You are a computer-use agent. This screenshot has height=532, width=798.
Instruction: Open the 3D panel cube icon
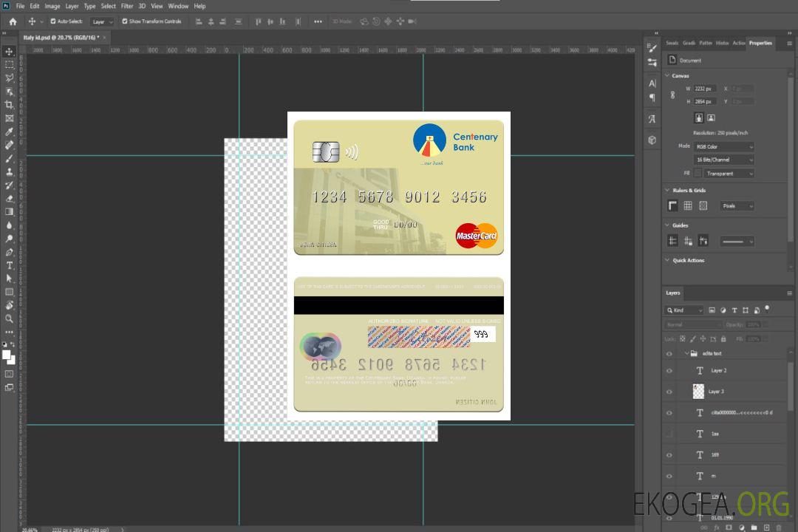pos(652,140)
